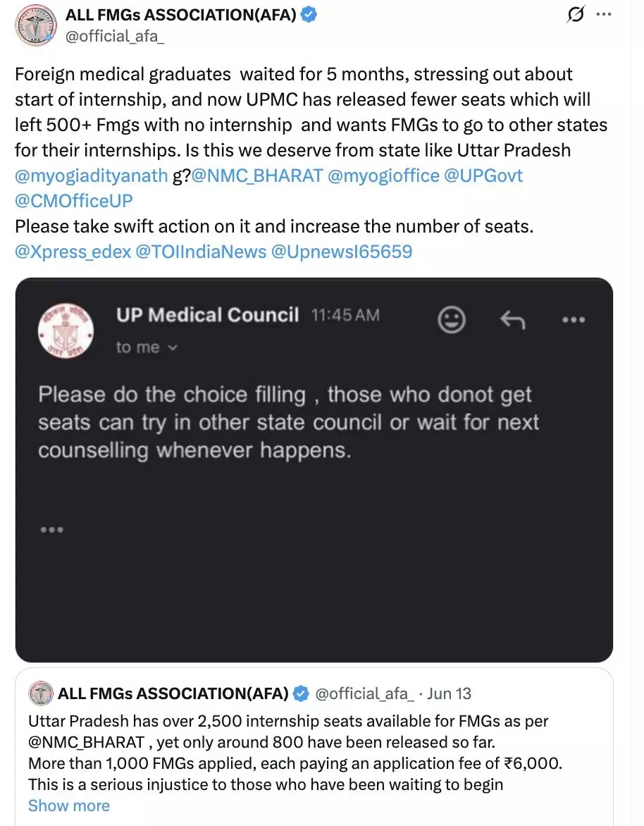Click the @myogioffice mention

coord(383,175)
